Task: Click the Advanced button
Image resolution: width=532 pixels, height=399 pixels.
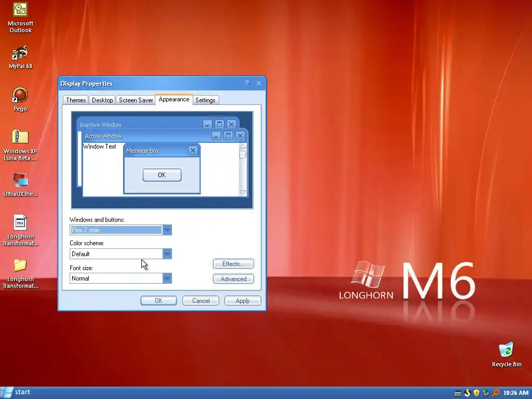Action: tap(233, 279)
